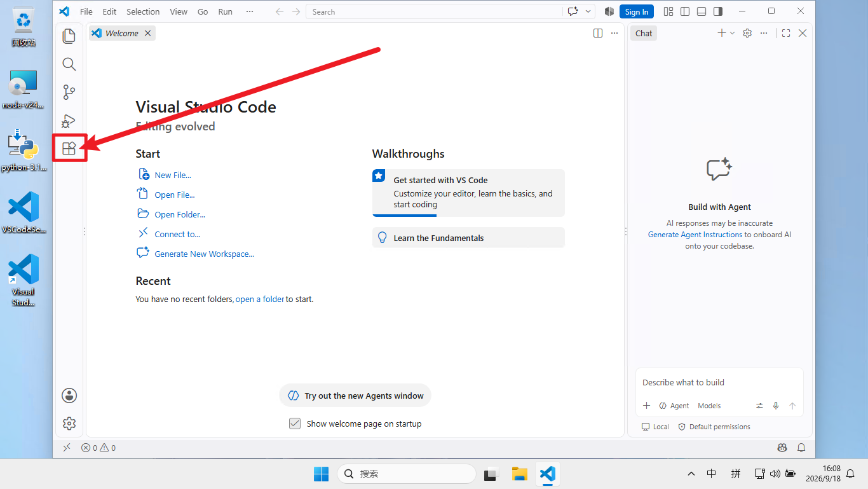Open the Manage gear in activity bar
868x489 pixels.
click(x=69, y=424)
